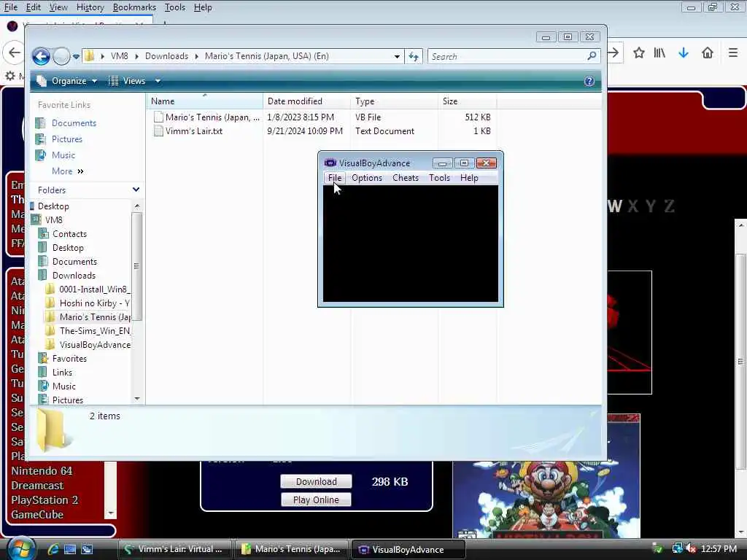Open Firefox History menu
Viewport: 747px width, 560px height.
coord(90,7)
